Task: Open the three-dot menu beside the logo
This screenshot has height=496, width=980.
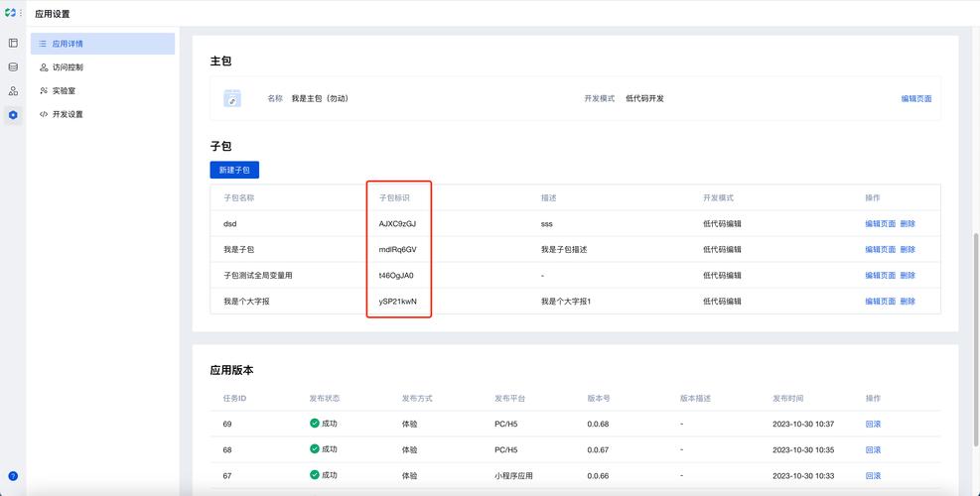Action: (x=21, y=13)
